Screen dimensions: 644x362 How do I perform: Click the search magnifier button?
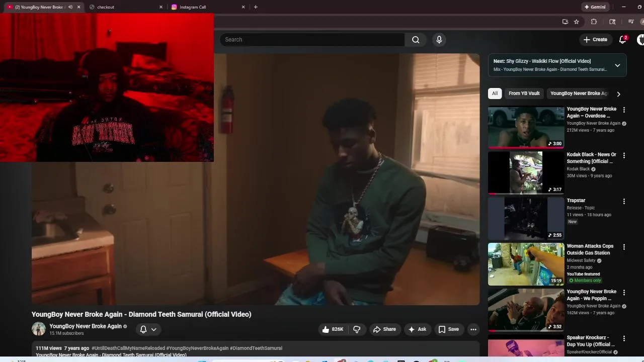click(x=416, y=40)
